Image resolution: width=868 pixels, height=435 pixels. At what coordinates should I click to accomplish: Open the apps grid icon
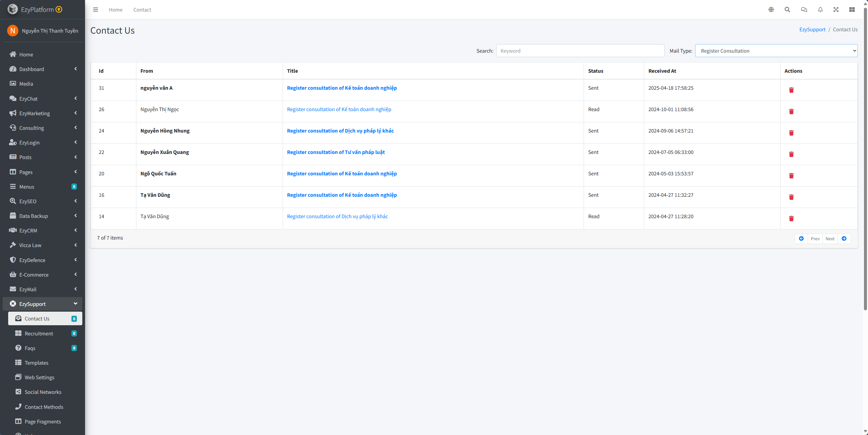[x=852, y=10]
